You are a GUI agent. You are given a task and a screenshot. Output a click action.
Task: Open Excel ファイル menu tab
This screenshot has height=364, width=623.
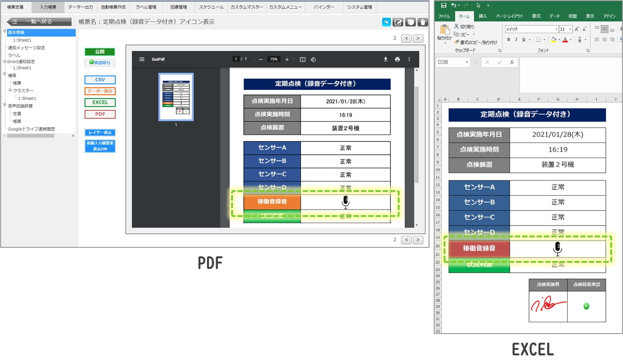(444, 16)
